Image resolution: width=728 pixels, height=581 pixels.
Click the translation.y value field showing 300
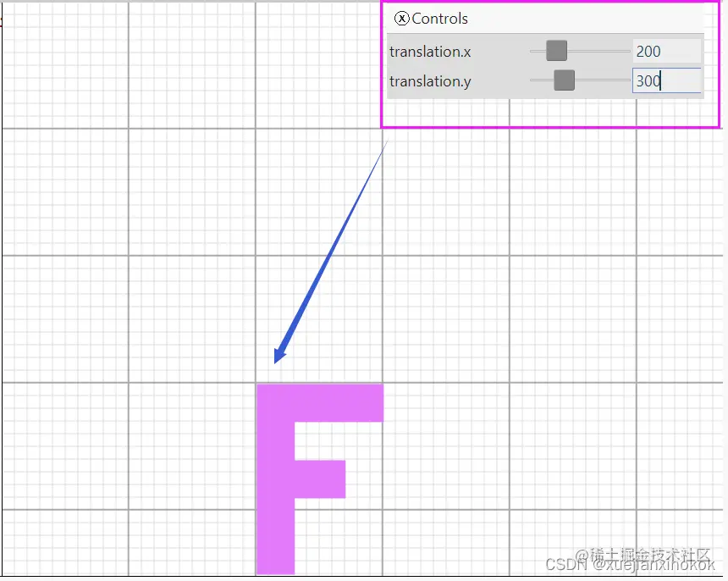pos(666,80)
